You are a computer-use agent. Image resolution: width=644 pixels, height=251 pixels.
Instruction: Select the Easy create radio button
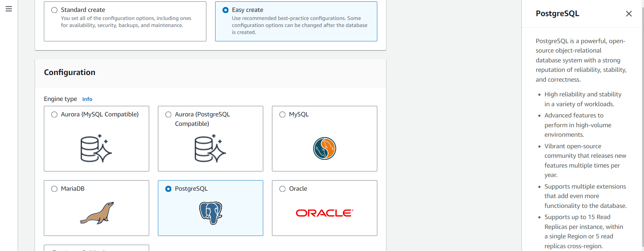pyautogui.click(x=226, y=10)
